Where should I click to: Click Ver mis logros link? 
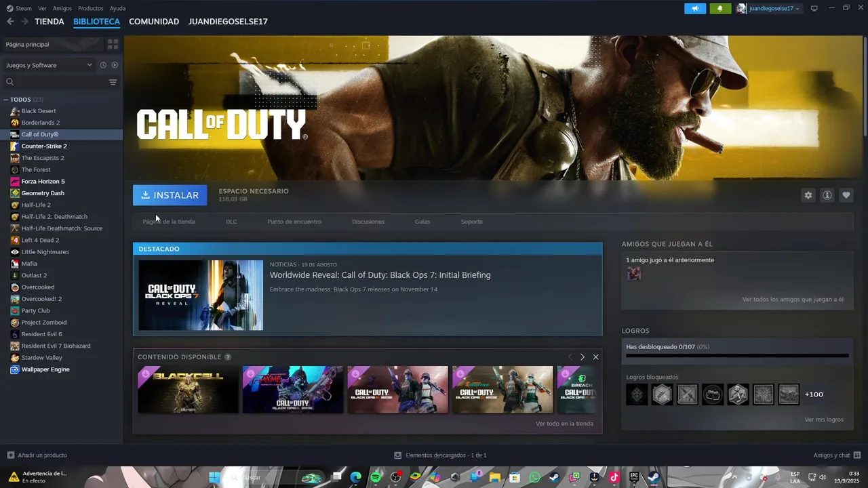pyautogui.click(x=824, y=420)
